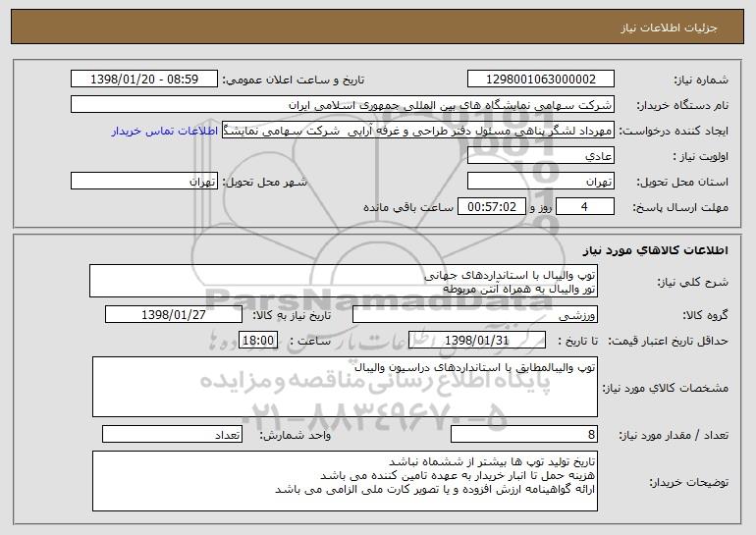Click the ساعت باقی مانده text
This screenshot has height=535, width=756.
(408, 207)
